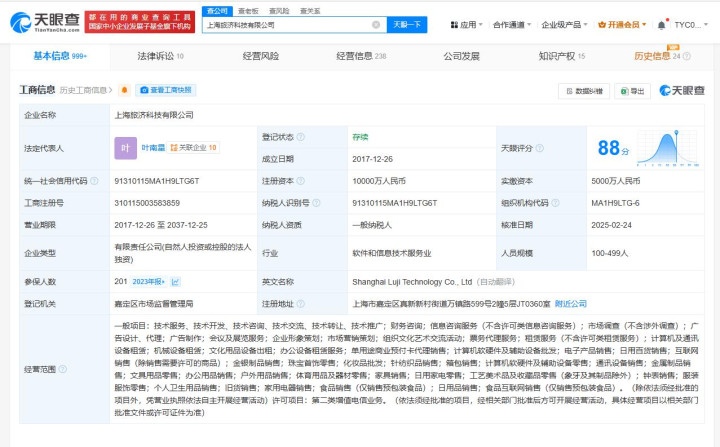Switch to 知识产权 tab
720x447 pixels.
coord(562,56)
